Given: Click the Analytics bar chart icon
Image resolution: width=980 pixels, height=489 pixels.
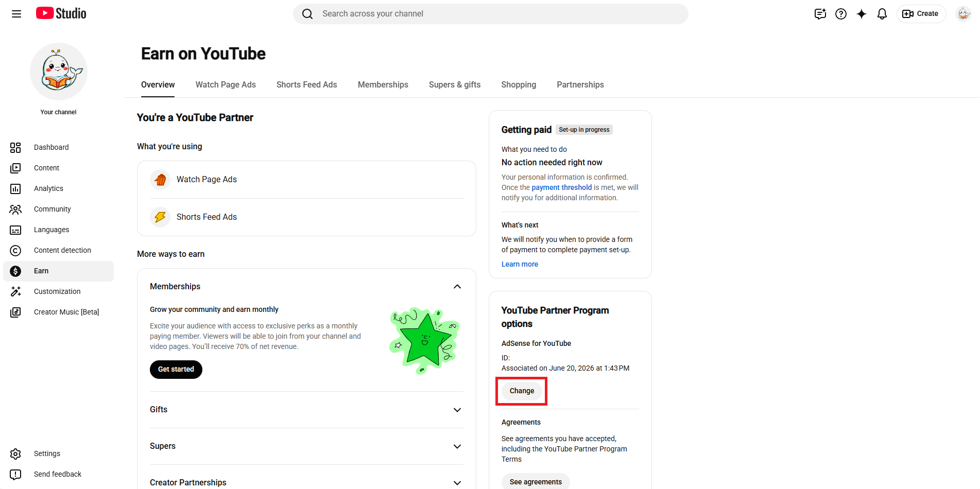Looking at the screenshot, I should [x=15, y=189].
